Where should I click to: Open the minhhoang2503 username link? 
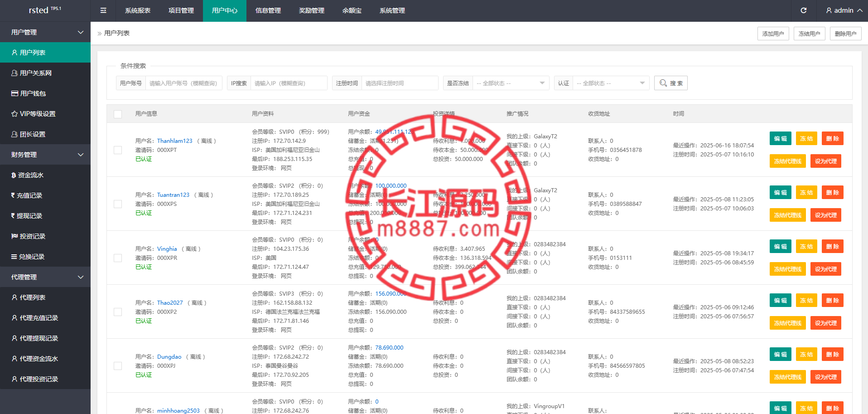tap(178, 411)
